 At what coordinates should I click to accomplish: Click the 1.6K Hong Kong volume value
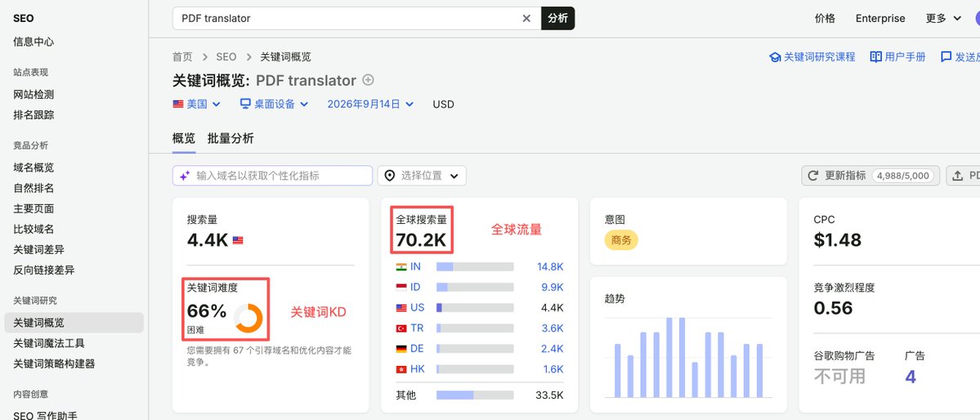click(x=553, y=369)
